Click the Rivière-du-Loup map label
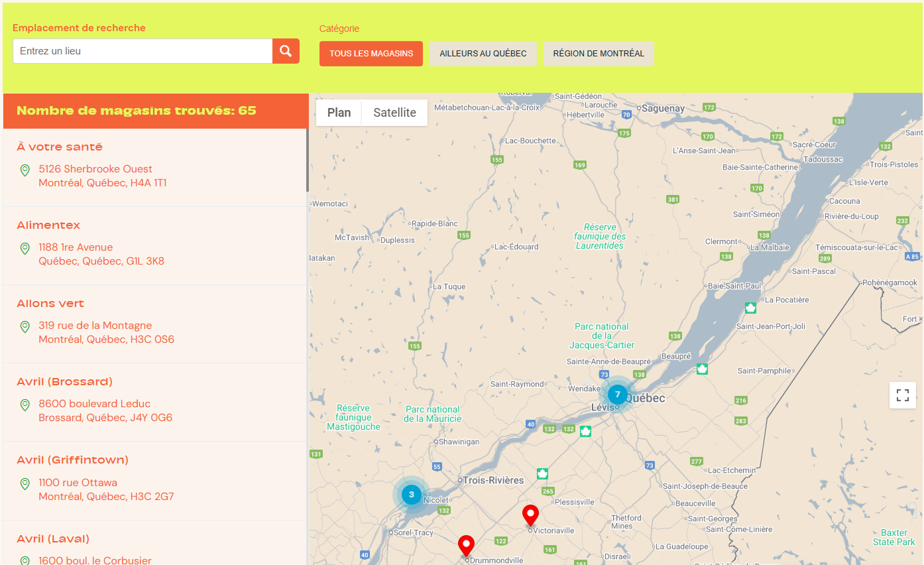The image size is (924, 565). coord(852,216)
